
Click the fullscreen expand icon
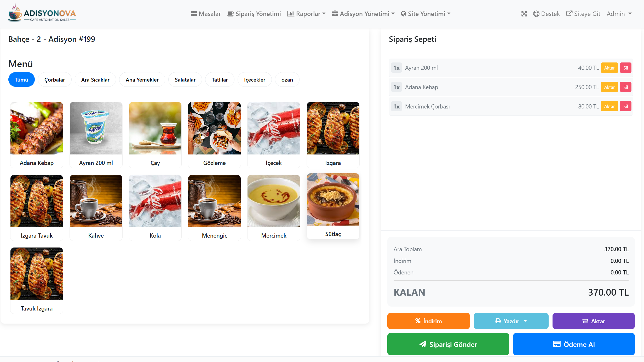tap(524, 14)
